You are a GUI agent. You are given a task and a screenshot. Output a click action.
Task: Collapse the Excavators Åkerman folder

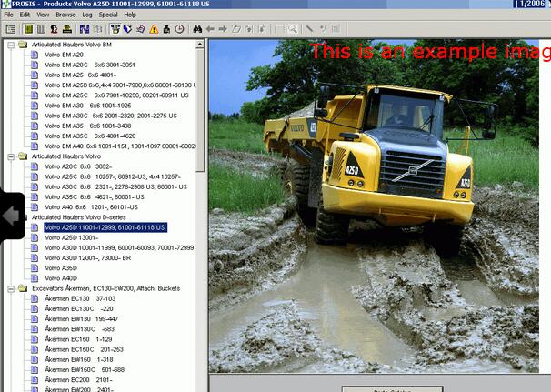tap(11, 289)
